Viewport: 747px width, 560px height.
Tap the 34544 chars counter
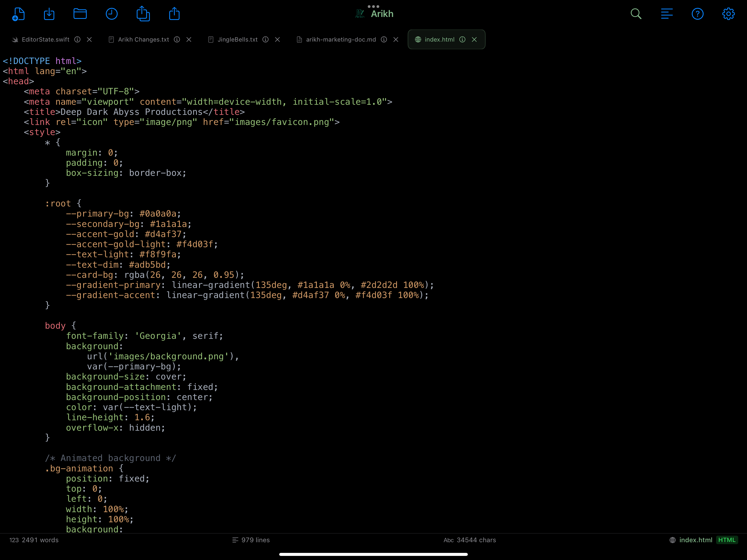click(x=476, y=540)
